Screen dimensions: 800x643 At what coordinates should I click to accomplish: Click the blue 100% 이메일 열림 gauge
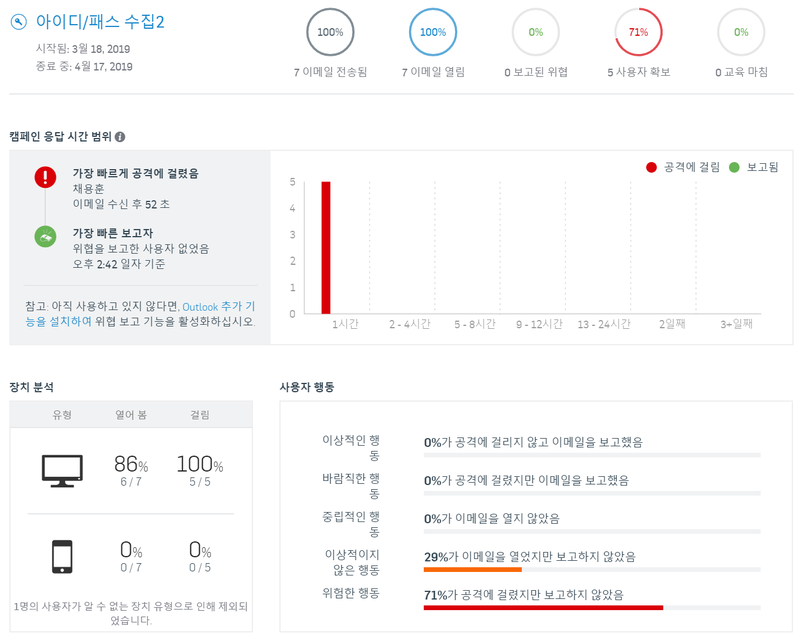click(x=433, y=32)
